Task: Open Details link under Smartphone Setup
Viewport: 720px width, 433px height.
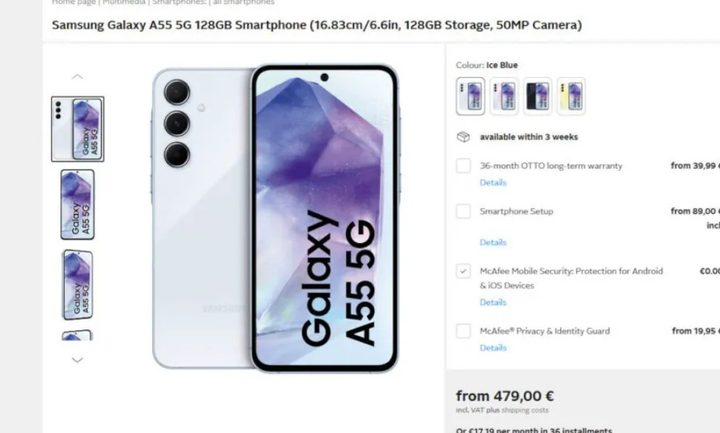Action: tap(493, 242)
